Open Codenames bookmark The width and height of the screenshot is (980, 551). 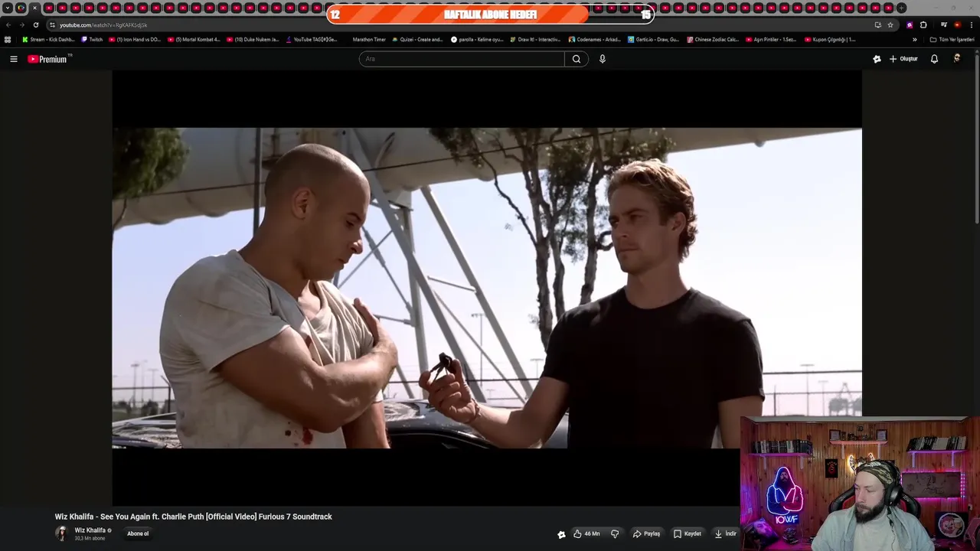594,40
